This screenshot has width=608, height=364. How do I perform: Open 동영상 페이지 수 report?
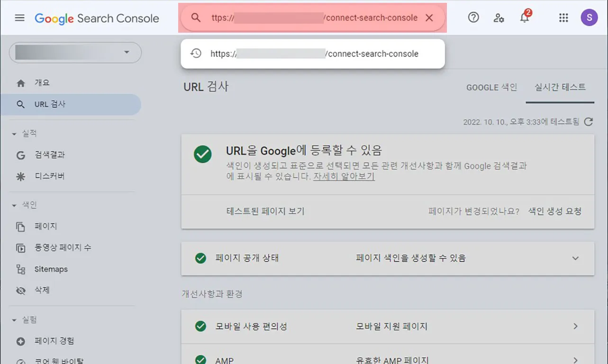71,248
